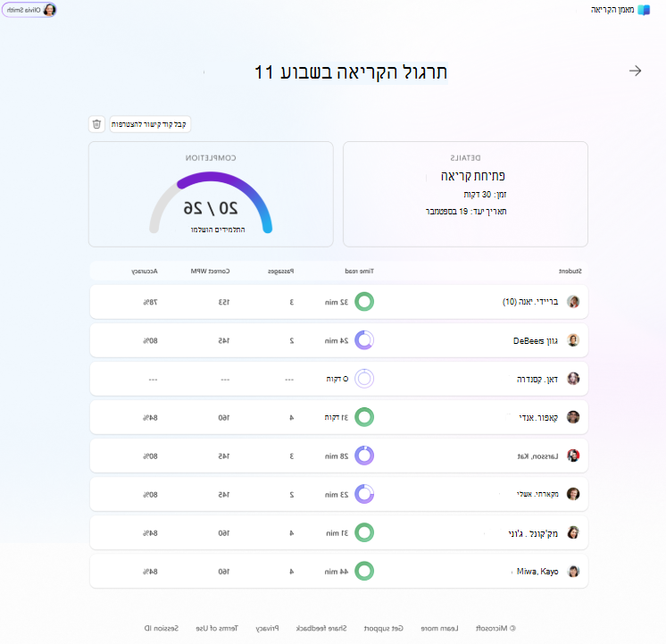Click the completion gauge 20 / 26
The image size is (666, 644).
(211, 203)
